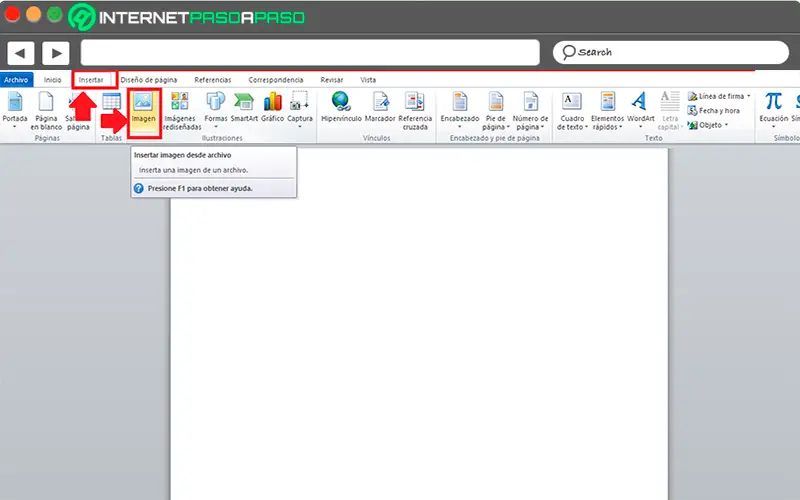Add a Marcador bookmark
This screenshot has height=500, width=800.
point(380,107)
